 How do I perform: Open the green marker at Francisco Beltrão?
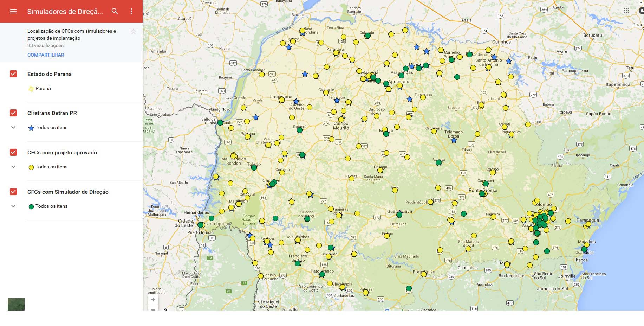click(298, 263)
